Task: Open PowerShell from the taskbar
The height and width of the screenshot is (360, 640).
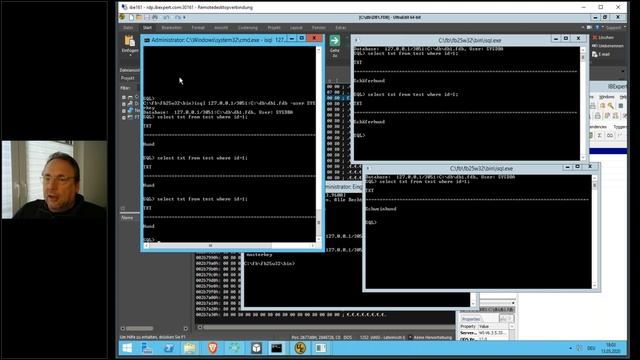Action: (169, 348)
